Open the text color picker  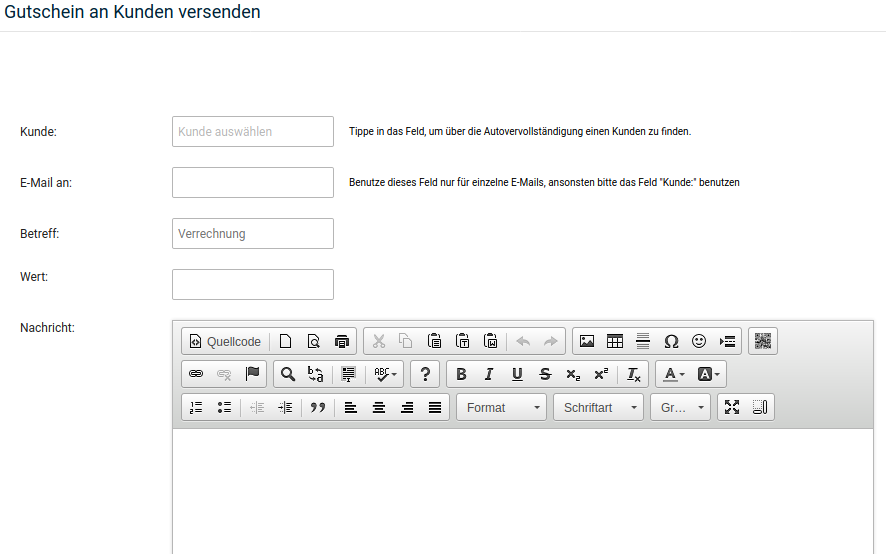click(674, 374)
